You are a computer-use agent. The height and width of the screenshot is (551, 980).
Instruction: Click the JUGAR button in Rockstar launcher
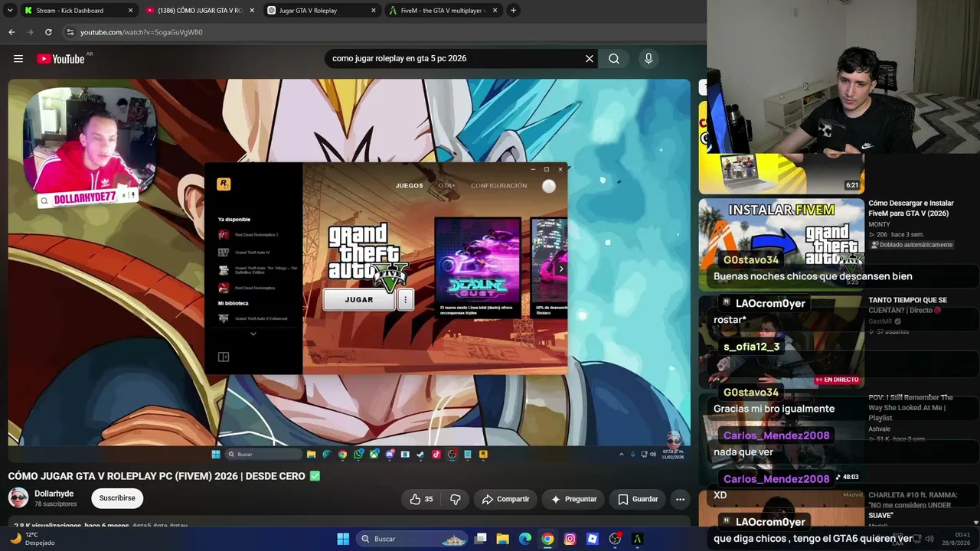click(x=359, y=300)
